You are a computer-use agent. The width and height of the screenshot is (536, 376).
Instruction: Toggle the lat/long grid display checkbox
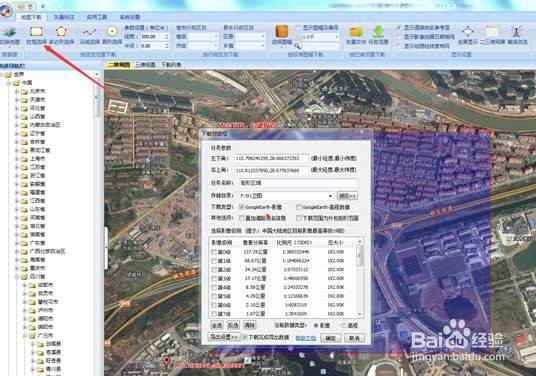399,46
